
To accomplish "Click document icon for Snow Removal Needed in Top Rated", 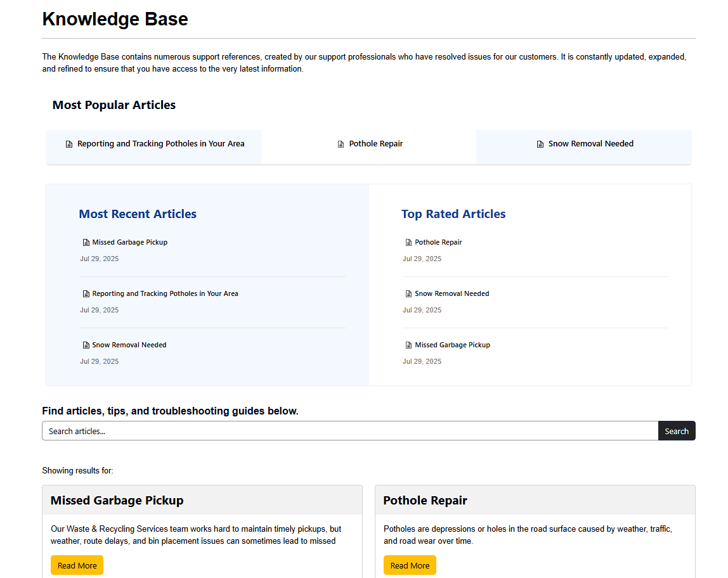I will coord(409,294).
